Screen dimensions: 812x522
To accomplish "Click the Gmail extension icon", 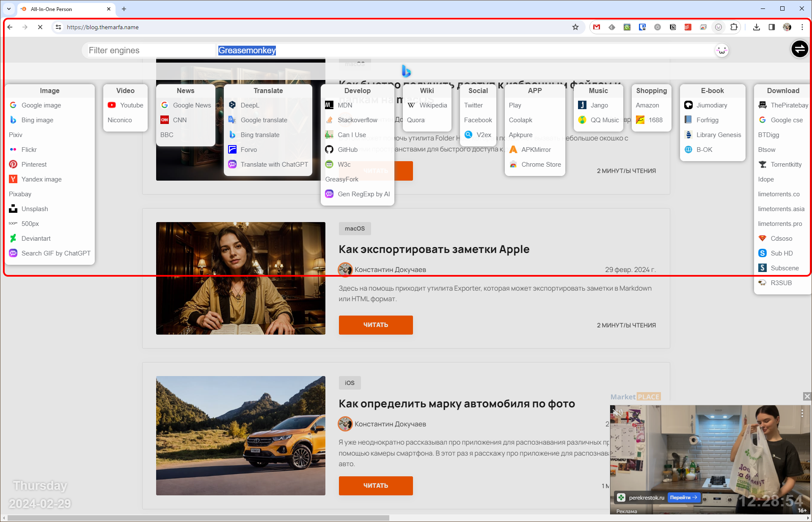I will 597,27.
